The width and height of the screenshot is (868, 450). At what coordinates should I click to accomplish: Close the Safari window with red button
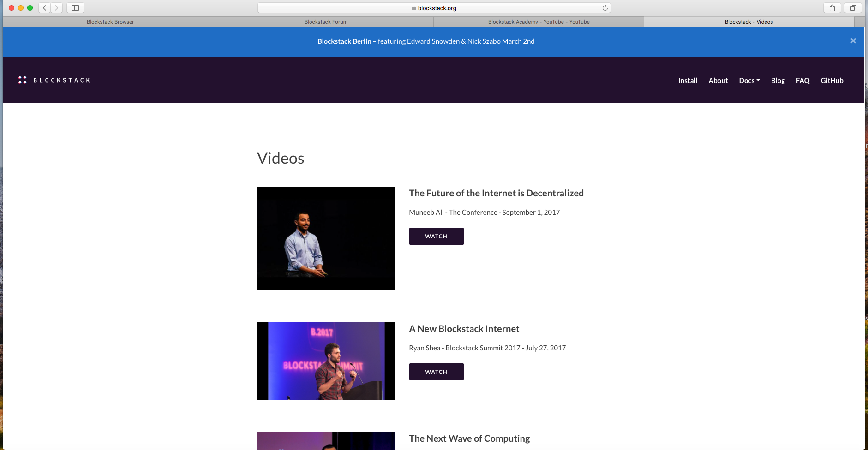(x=12, y=8)
